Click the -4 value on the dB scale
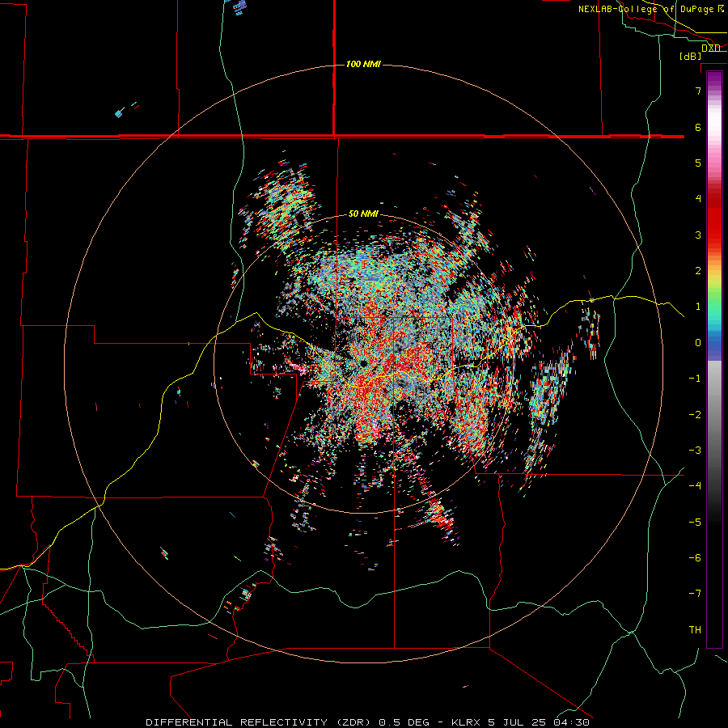 coord(695,486)
